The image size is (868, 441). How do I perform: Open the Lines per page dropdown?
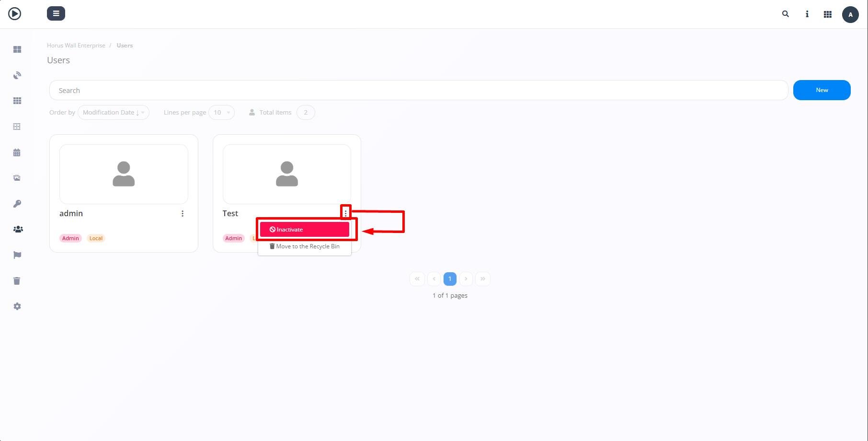click(221, 112)
